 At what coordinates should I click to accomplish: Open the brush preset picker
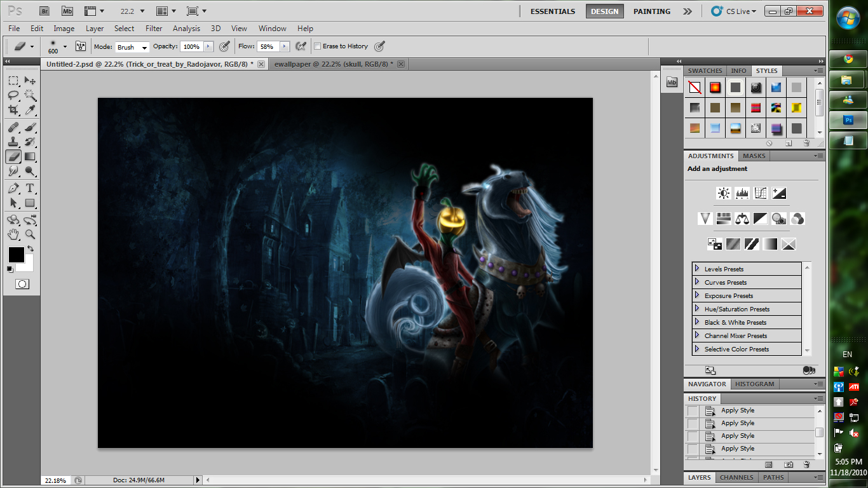[x=65, y=46]
